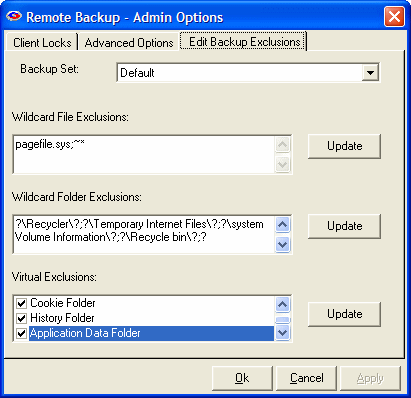Update the Wildcard File Exclusions

(x=344, y=146)
